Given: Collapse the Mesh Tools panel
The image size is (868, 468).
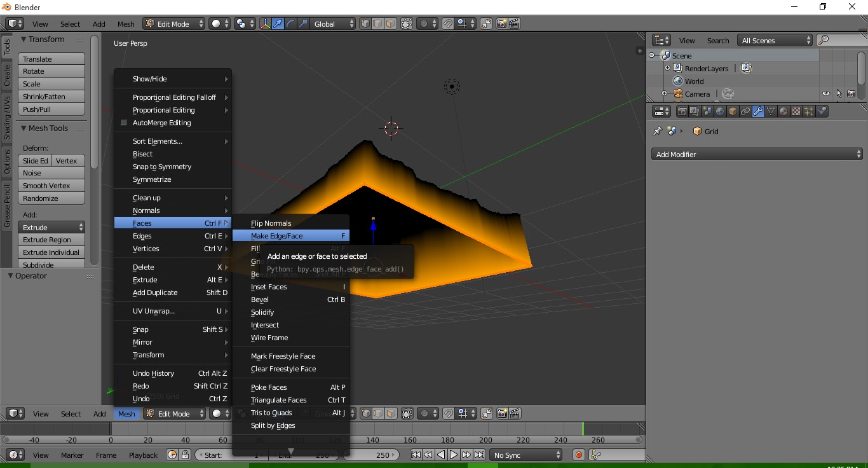Looking at the screenshot, I should point(24,128).
